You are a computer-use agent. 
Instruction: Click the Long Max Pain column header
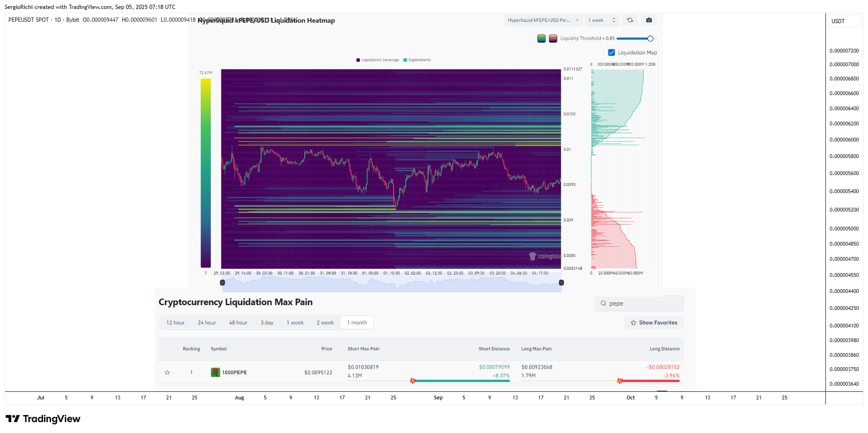(536, 349)
